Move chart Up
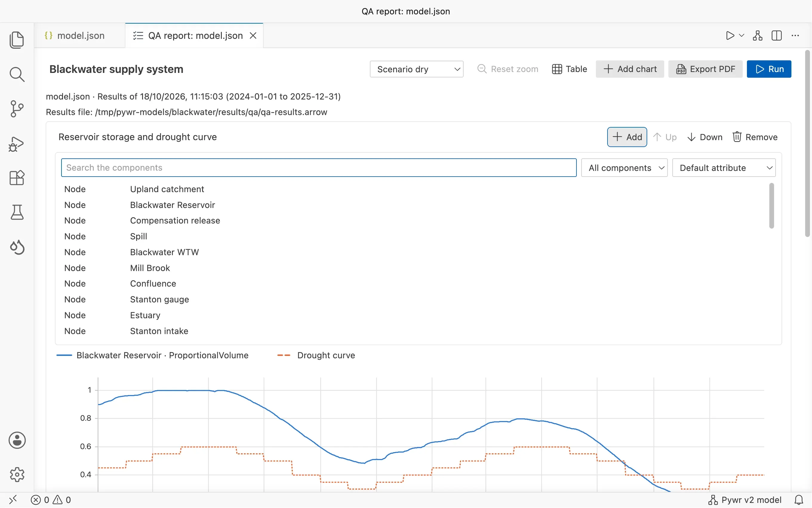The image size is (812, 508). coord(665,137)
